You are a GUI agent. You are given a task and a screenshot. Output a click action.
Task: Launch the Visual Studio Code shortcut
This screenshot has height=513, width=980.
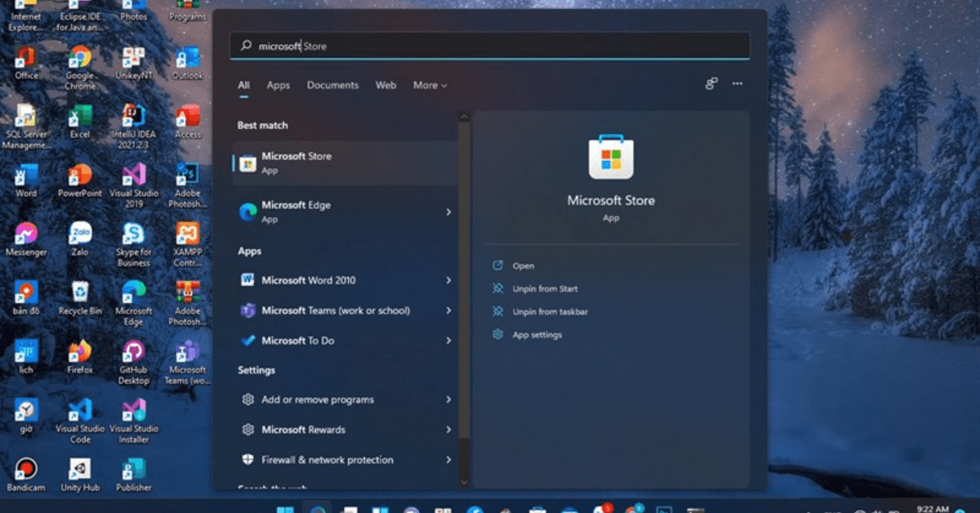79,421
